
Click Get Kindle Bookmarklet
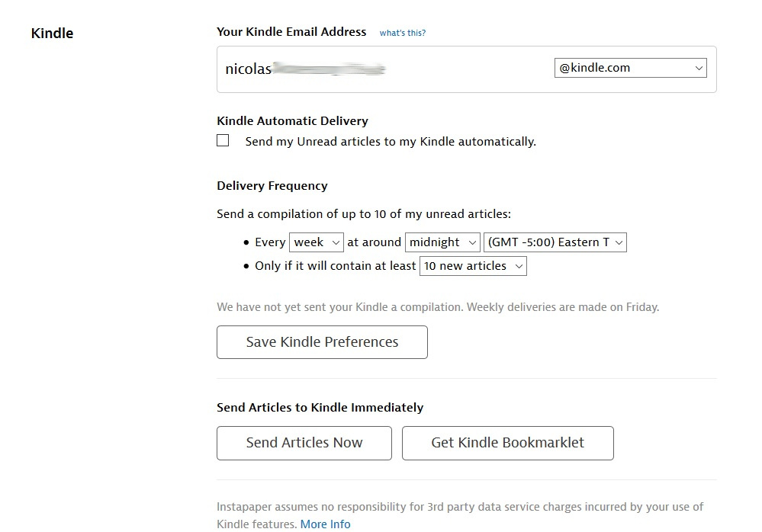[507, 443]
